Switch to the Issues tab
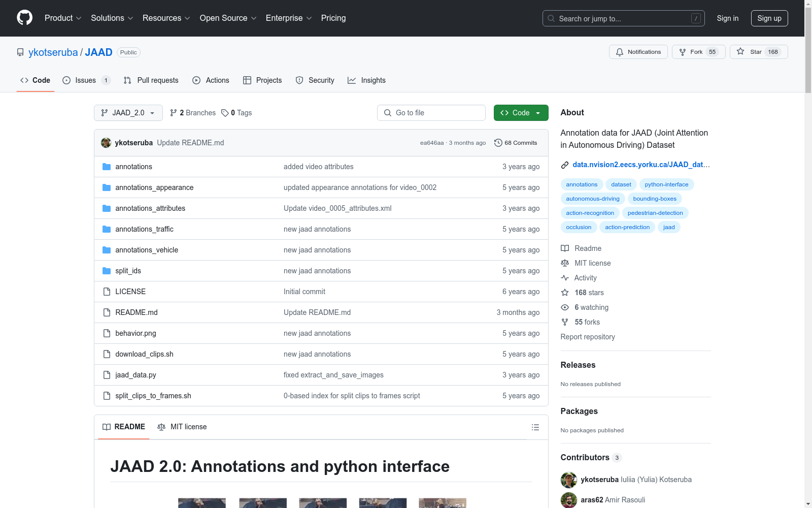The width and height of the screenshot is (812, 508). [85, 80]
